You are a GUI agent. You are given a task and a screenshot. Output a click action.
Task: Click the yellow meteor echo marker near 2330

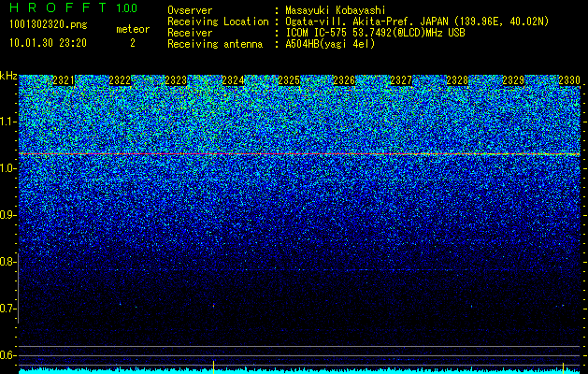pyautogui.click(x=563, y=368)
